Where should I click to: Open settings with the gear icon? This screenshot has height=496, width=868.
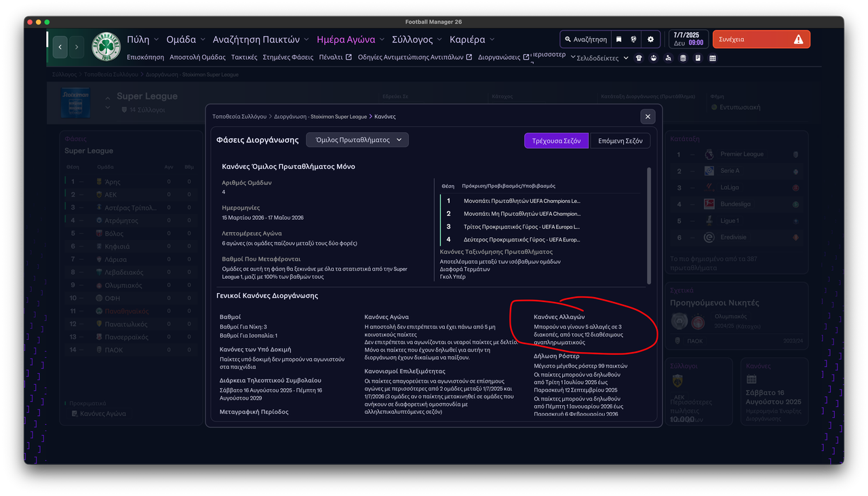650,39
